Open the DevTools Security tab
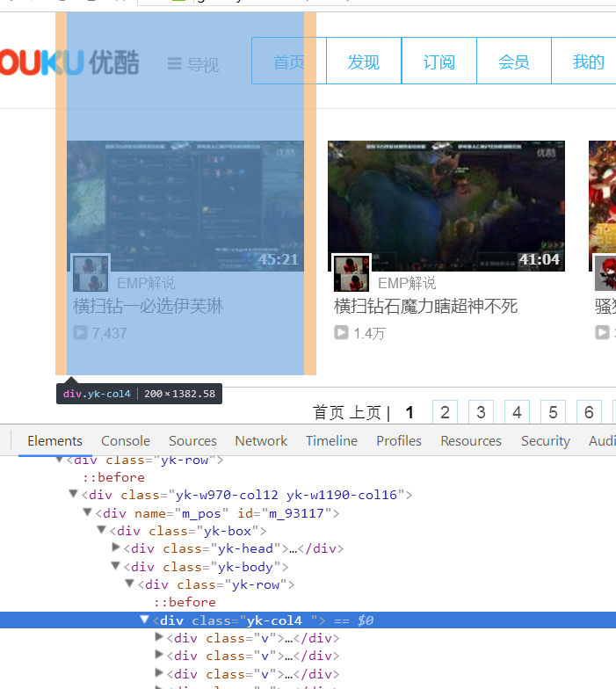Screen dimensions: 616x689 tap(546, 441)
